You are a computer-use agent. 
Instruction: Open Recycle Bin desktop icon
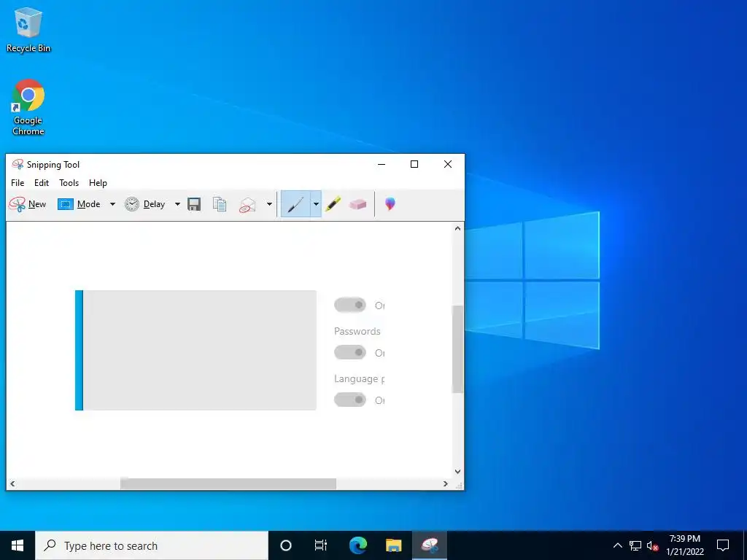tap(28, 29)
